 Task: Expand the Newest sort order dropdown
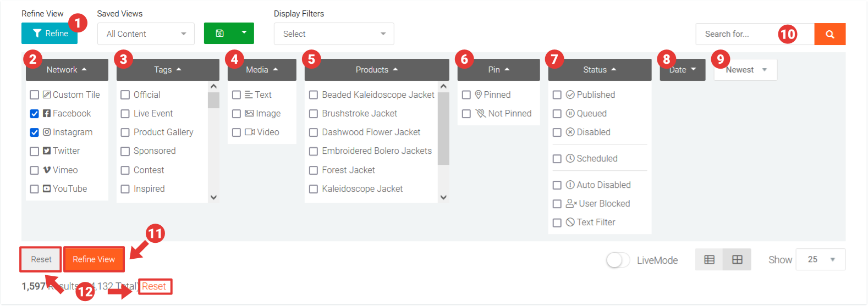(745, 70)
